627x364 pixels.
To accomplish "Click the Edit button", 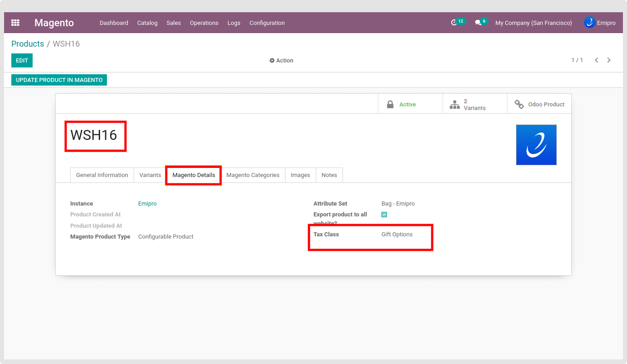I will click(22, 61).
